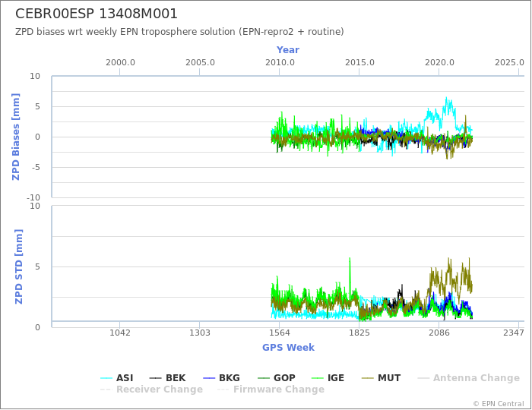
Task: Click the 2020.0 year tick label
Action: [439, 63]
